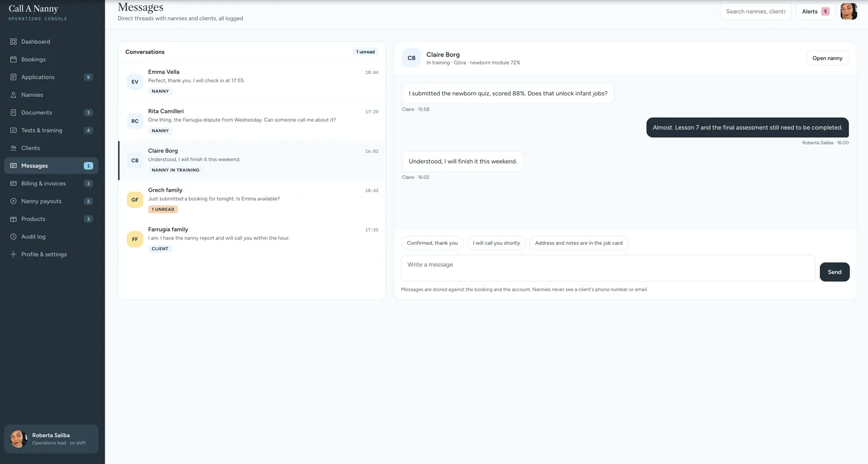Click the Nanny payouts icon
The image size is (868, 464).
(14, 201)
